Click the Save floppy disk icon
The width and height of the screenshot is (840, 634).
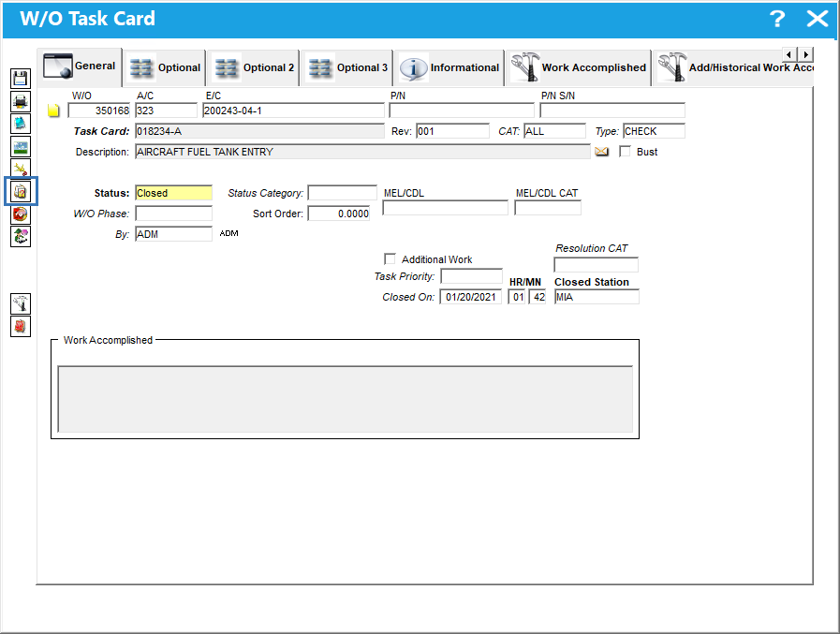pyautogui.click(x=21, y=79)
